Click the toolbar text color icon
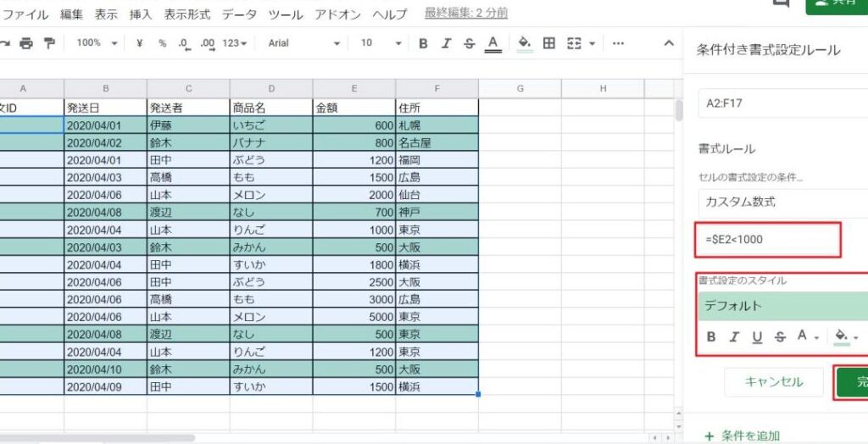The image size is (868, 444). [492, 43]
